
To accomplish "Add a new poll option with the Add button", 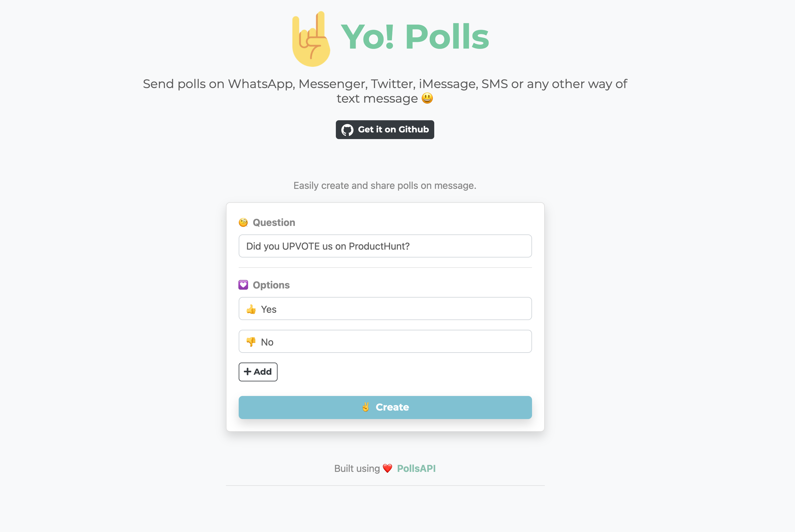I will pyautogui.click(x=258, y=371).
